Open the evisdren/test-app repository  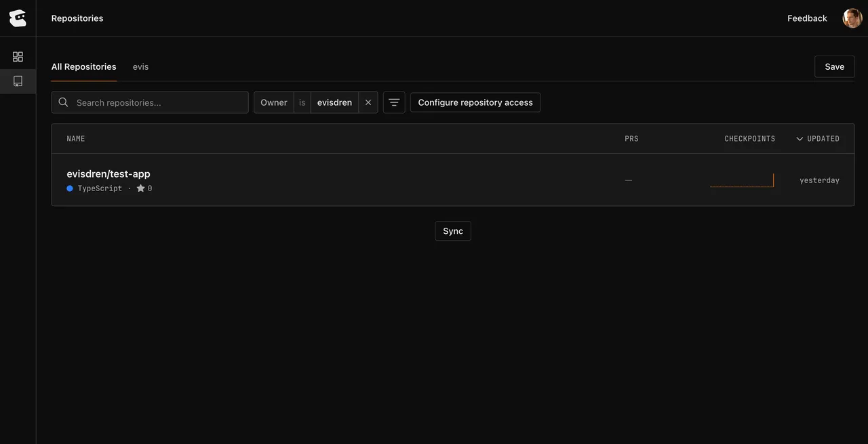[108, 174]
